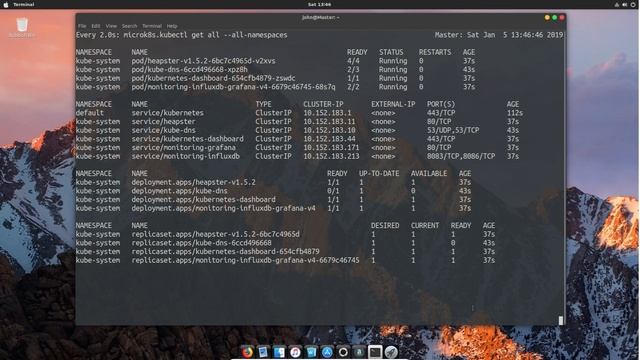The image size is (640, 360).
Task: Click the '112s' age value
Action: point(515,113)
